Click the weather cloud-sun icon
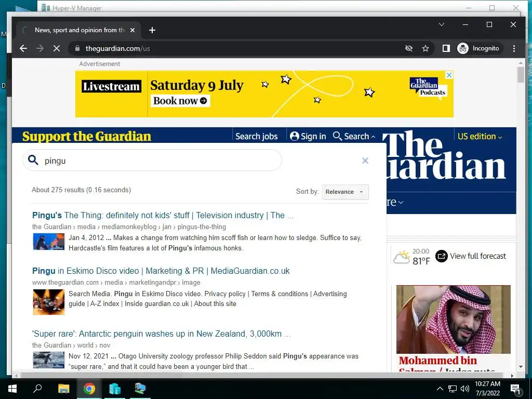Viewport: 532px width, 399px height. coord(402,258)
